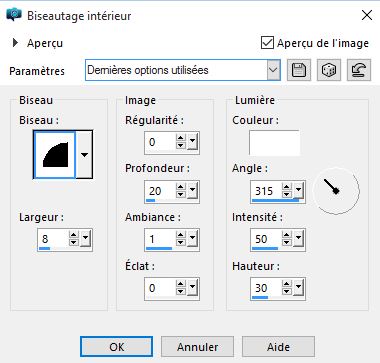Click the OK button
The height and width of the screenshot is (363, 380).
point(117,347)
